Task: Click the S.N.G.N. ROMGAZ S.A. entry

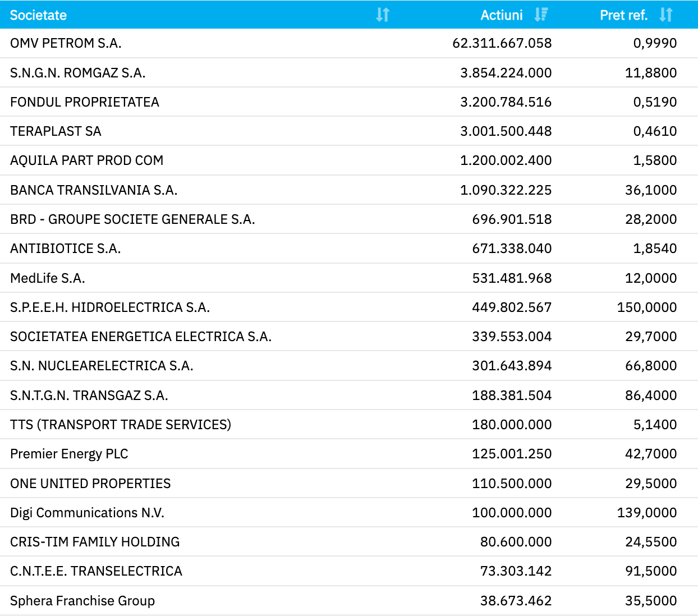Action: click(77, 72)
